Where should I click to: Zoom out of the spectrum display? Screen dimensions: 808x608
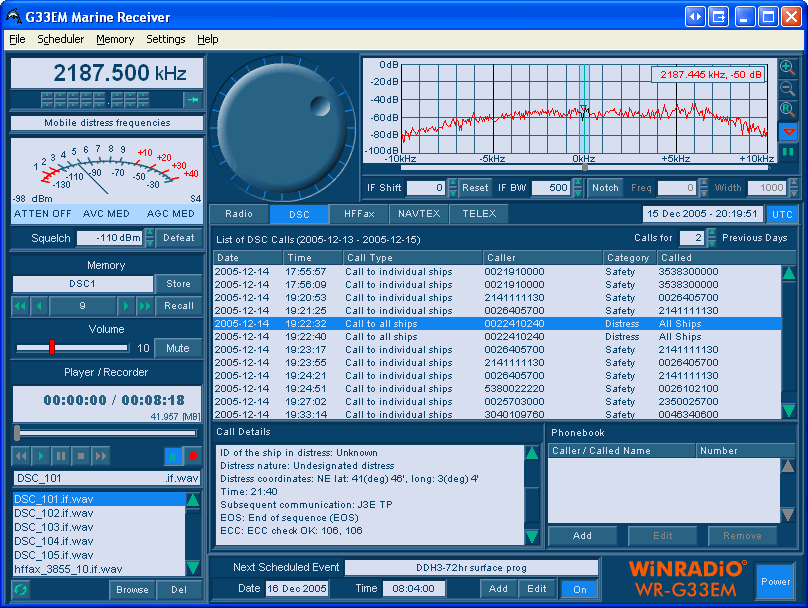tap(788, 87)
